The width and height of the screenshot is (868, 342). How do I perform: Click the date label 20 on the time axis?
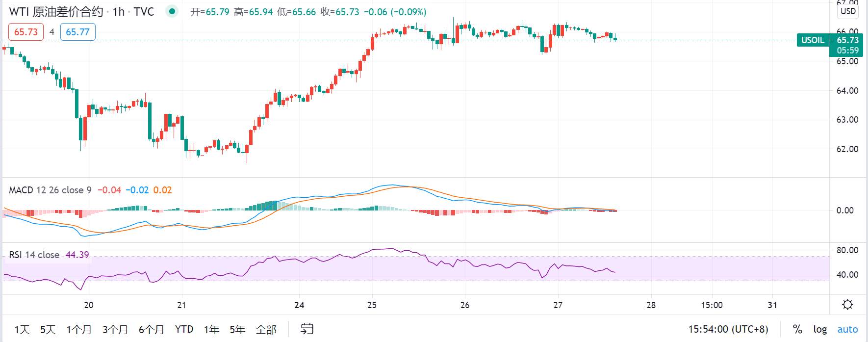coord(88,305)
